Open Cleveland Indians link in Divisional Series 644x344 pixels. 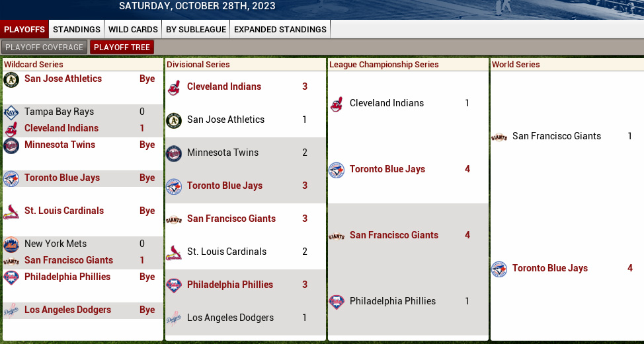pos(224,86)
